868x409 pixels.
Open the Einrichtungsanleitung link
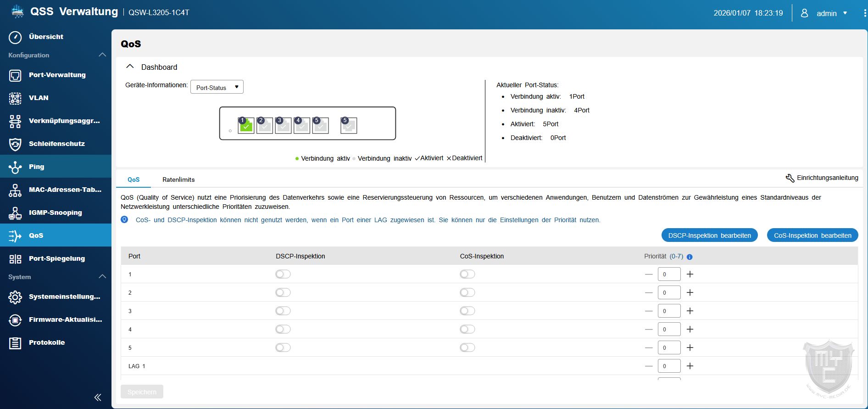(822, 178)
